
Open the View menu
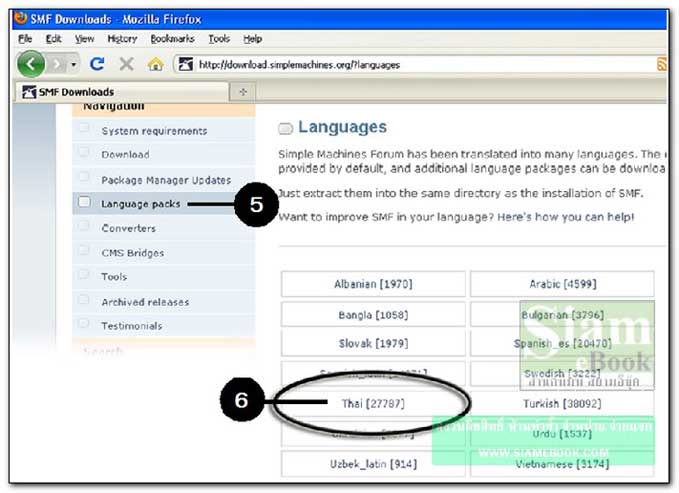(84, 39)
